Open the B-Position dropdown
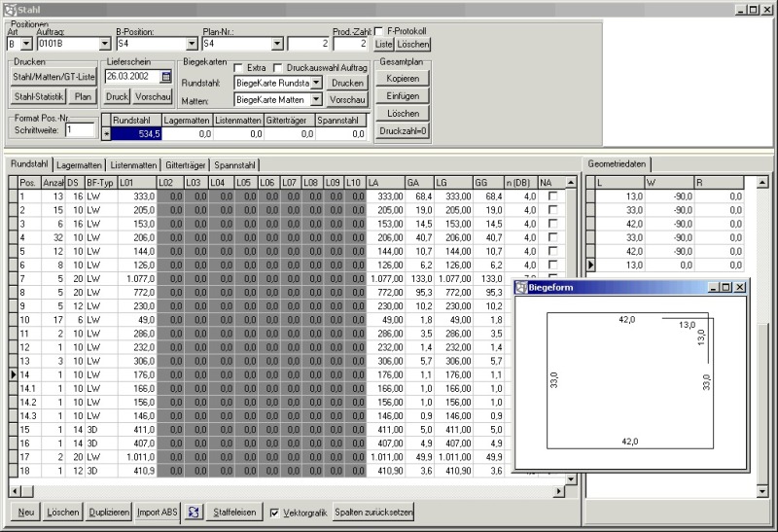Screen dimensions: 778x532 click(x=192, y=44)
